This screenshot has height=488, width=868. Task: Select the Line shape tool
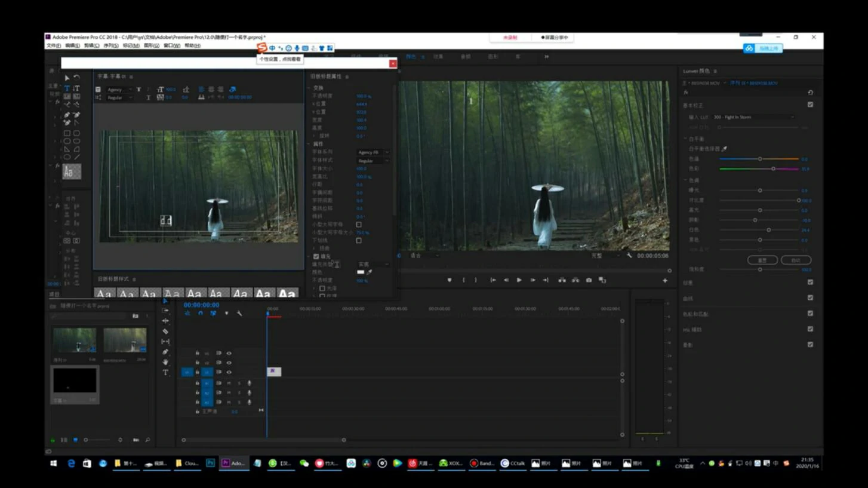(76, 157)
